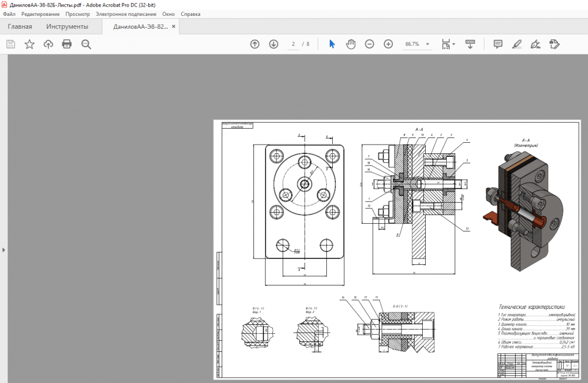Click the star bookmark icon
This screenshot has width=588, height=383.
coord(29,44)
